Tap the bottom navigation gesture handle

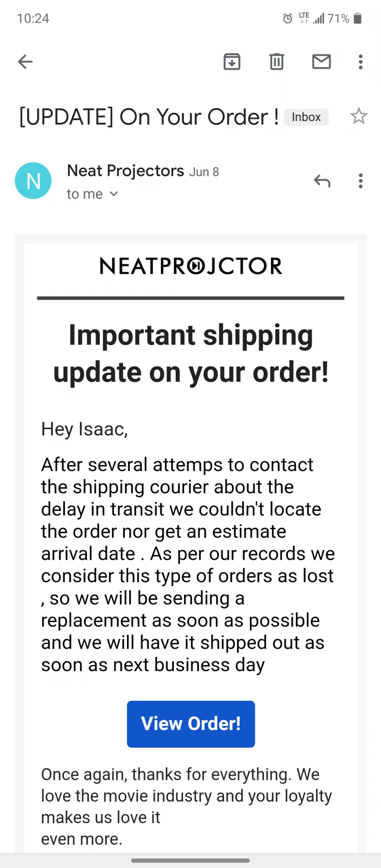click(x=190, y=860)
